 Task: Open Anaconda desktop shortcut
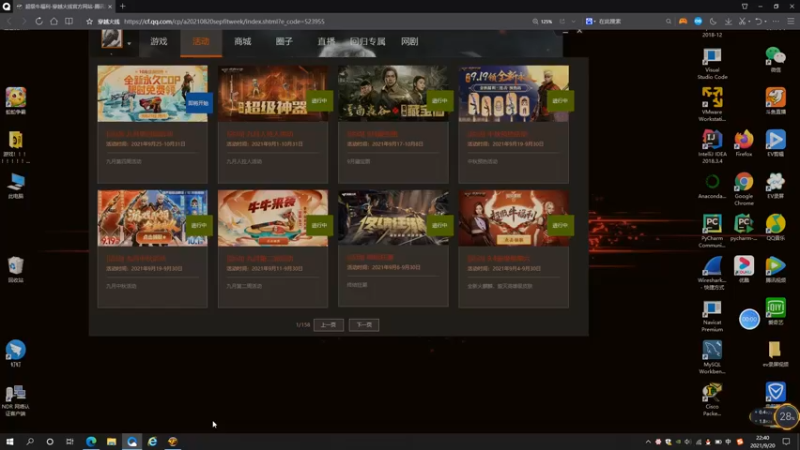tap(712, 186)
